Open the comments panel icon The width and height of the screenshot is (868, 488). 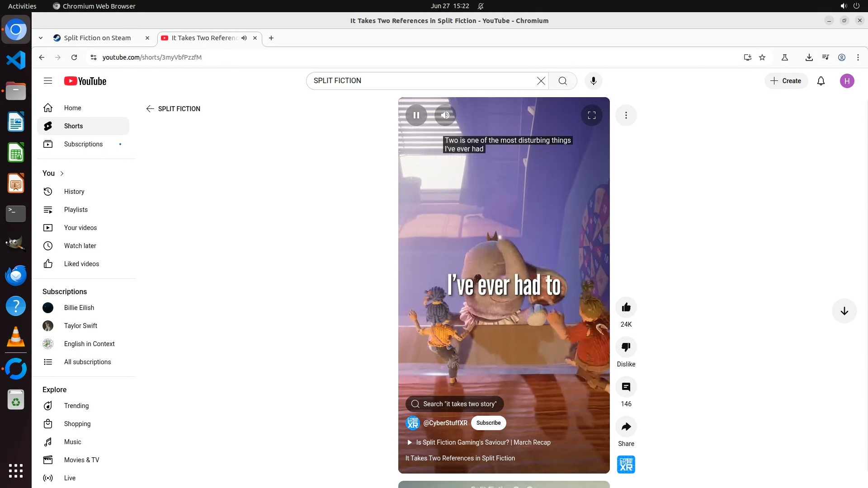click(x=626, y=387)
